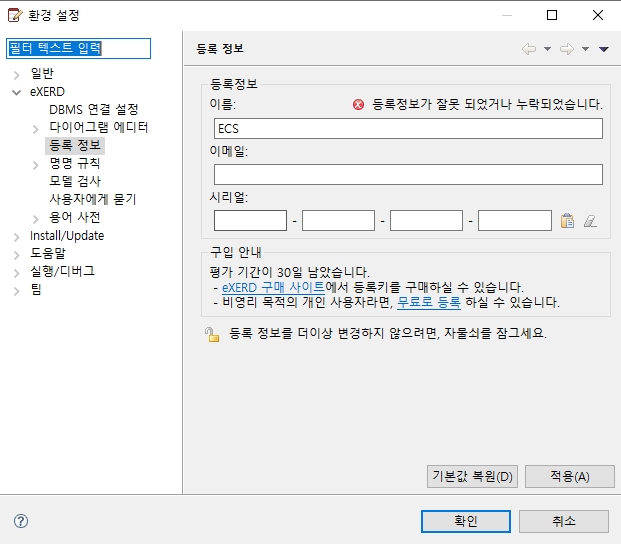This screenshot has width=621, height=544.
Task: Select 팀 tree item
Action: point(36,289)
